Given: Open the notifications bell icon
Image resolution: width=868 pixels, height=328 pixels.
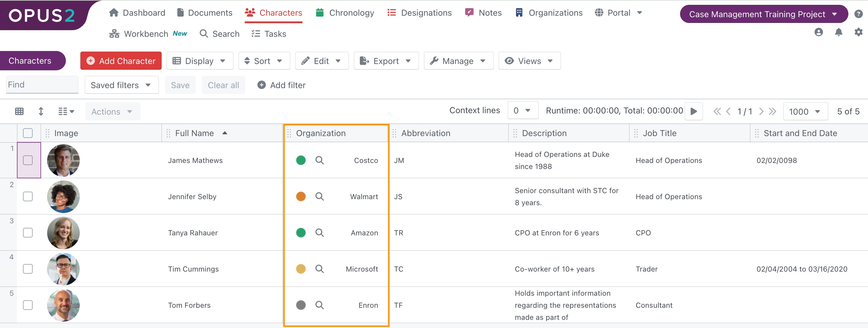Looking at the screenshot, I should tap(838, 32).
